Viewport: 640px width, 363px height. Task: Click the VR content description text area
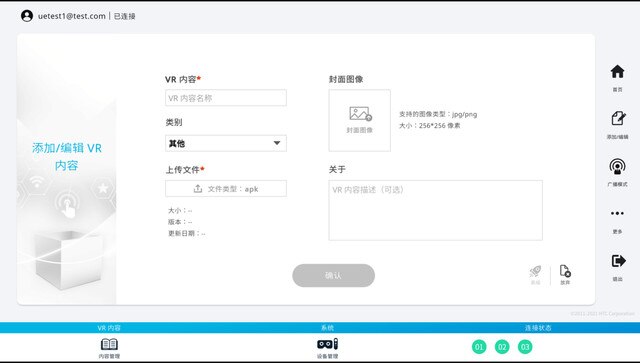[436, 210]
